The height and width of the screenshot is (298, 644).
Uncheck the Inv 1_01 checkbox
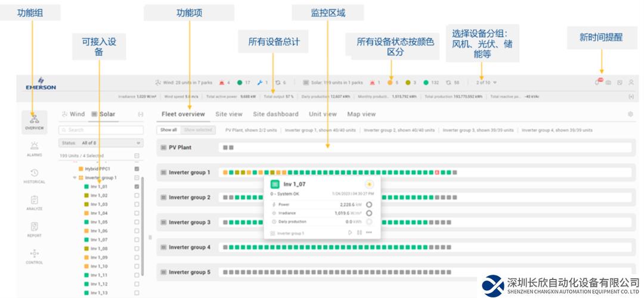[x=137, y=186]
